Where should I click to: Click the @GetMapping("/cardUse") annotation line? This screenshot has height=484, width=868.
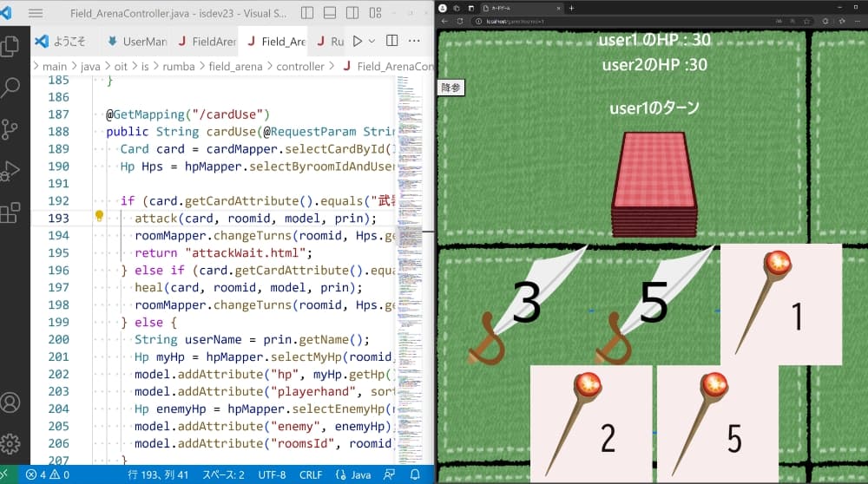[187, 114]
